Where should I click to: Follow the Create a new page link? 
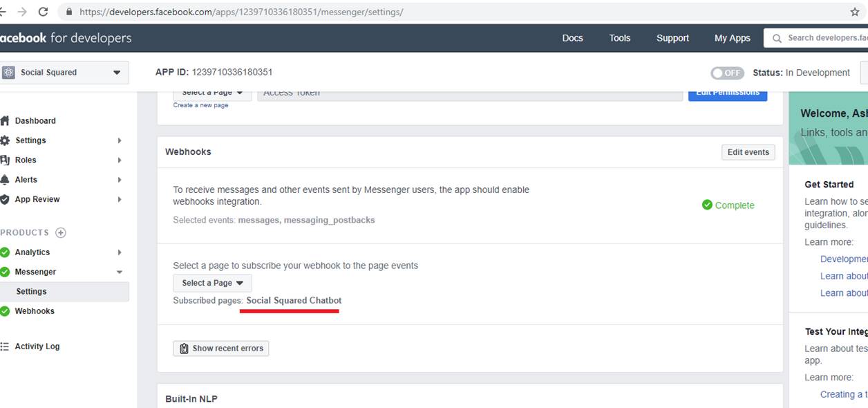[x=200, y=105]
